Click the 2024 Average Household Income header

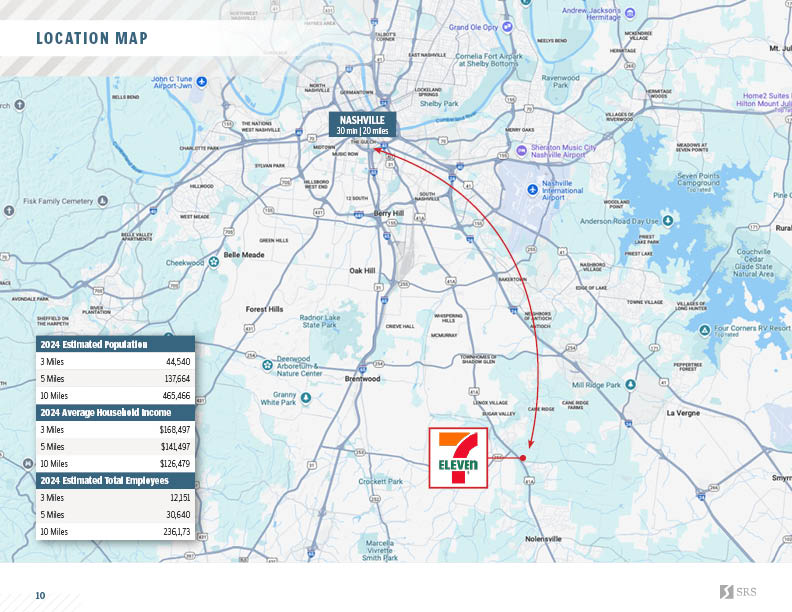tap(115, 413)
